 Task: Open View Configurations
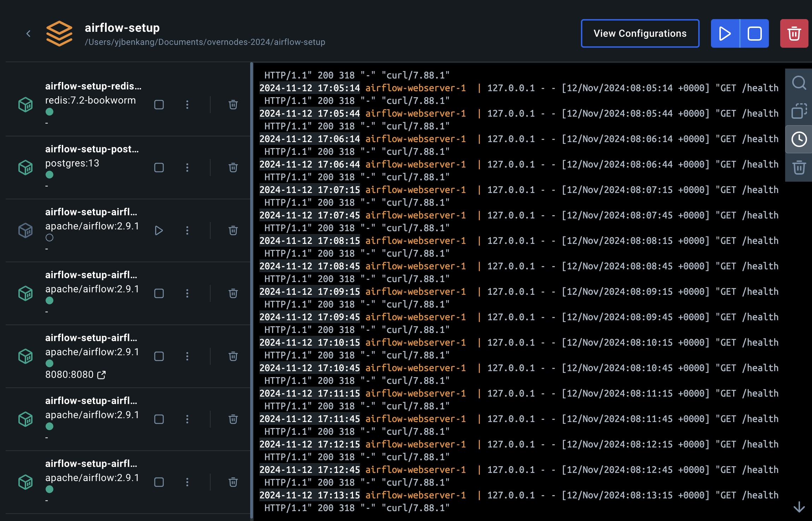tap(640, 34)
